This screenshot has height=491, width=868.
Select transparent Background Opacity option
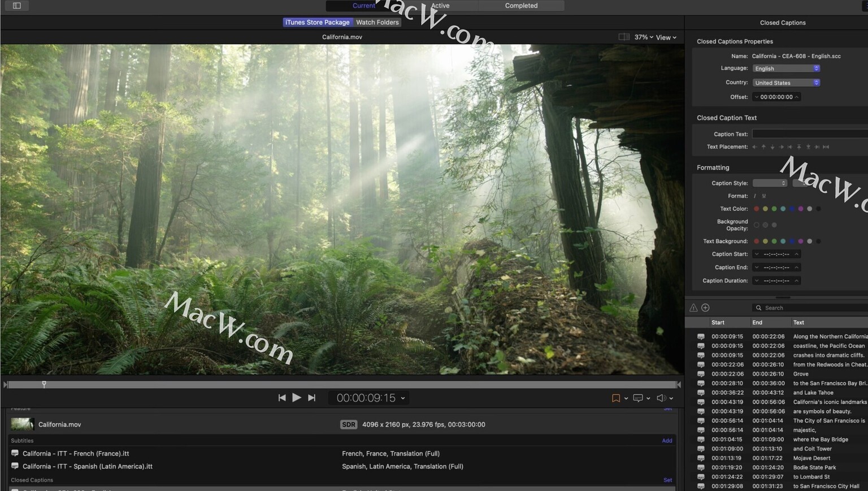click(x=757, y=225)
